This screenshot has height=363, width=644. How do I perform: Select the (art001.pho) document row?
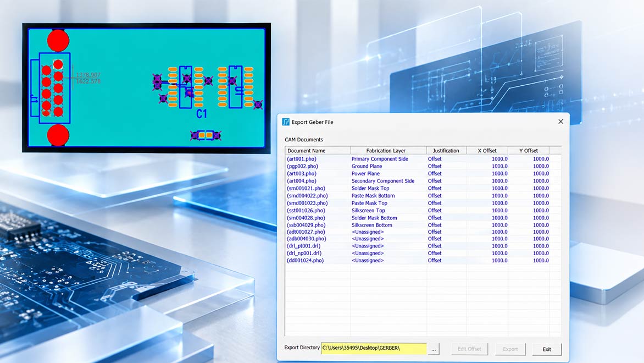(423, 159)
